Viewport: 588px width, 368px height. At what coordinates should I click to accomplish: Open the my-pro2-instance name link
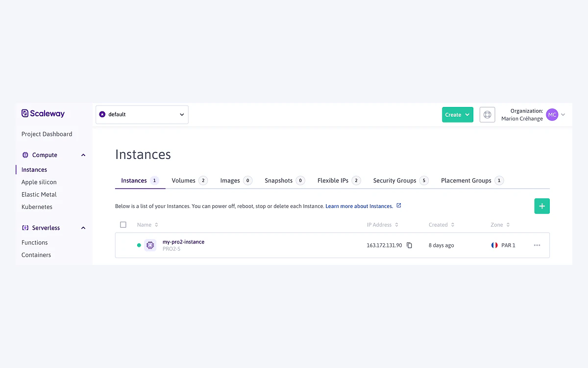pos(183,242)
